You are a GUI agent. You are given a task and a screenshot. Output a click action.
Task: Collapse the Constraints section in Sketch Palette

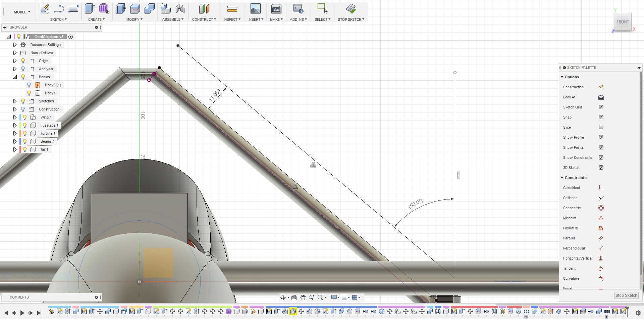coord(562,178)
